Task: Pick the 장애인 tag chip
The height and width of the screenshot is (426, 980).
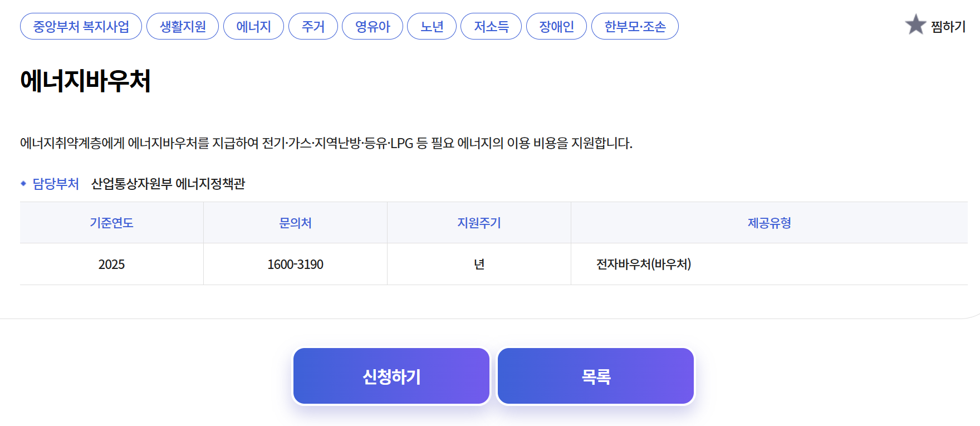Action: [x=556, y=27]
